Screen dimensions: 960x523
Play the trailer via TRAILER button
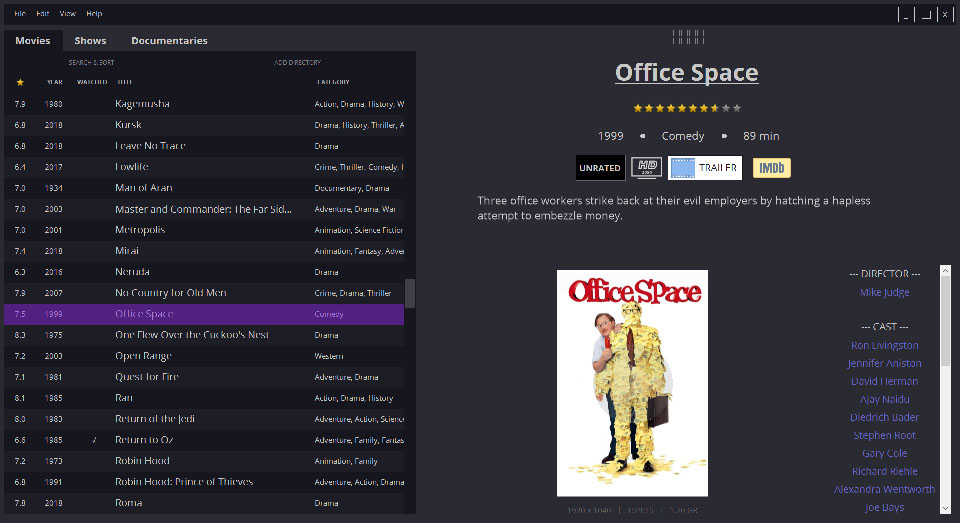point(705,168)
